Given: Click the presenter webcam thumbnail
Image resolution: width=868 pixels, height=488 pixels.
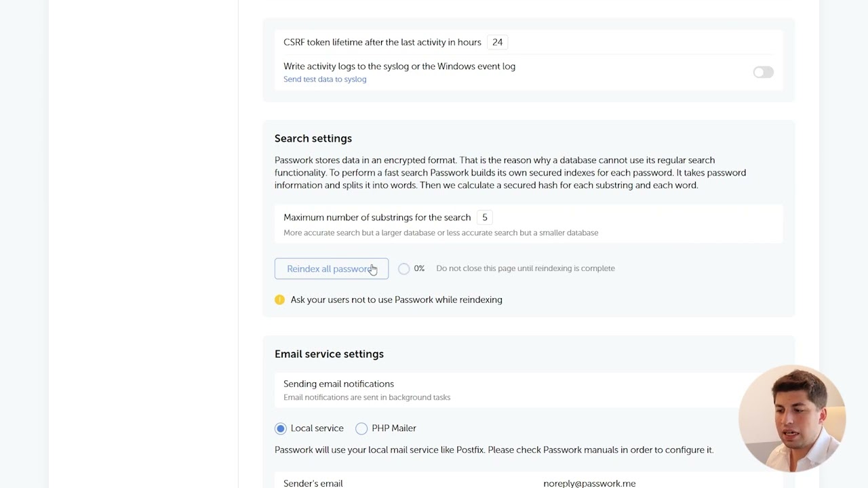Looking at the screenshot, I should tap(792, 419).
